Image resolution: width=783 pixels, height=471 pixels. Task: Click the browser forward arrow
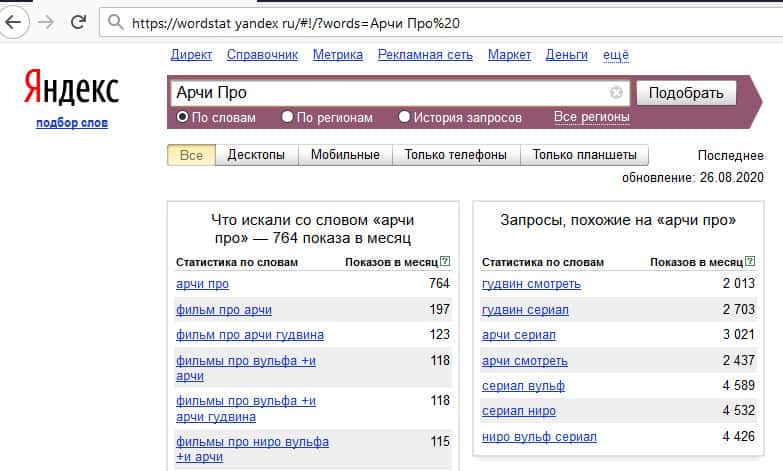tap(46, 21)
